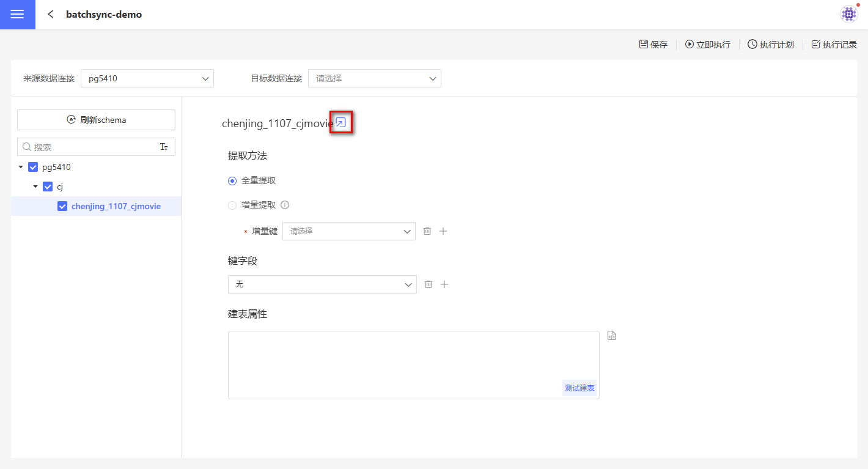Open the 目标数据连接 dropdown
Image resolution: width=868 pixels, height=469 pixels.
(374, 78)
